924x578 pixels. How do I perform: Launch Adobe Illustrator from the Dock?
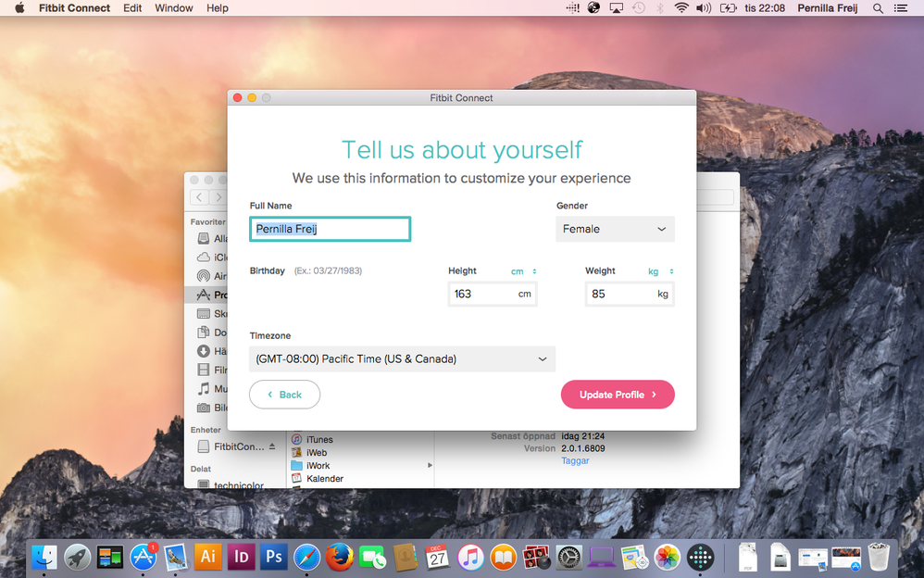[208, 557]
